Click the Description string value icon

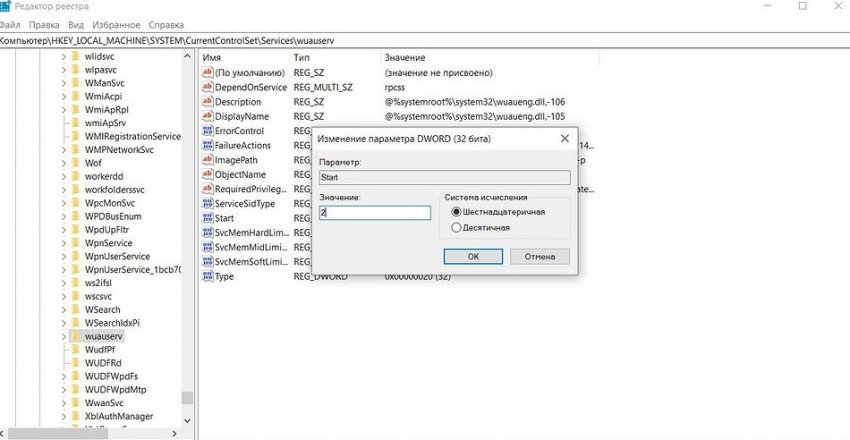pyautogui.click(x=208, y=102)
